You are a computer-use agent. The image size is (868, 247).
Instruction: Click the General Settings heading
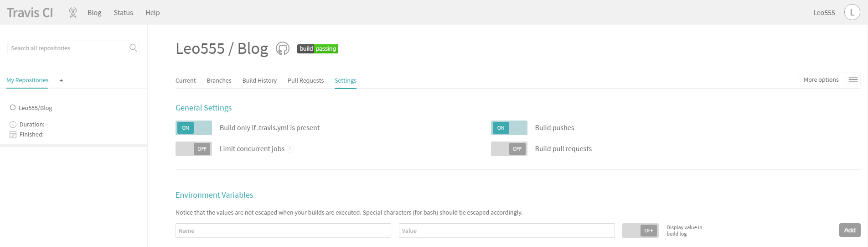204,108
